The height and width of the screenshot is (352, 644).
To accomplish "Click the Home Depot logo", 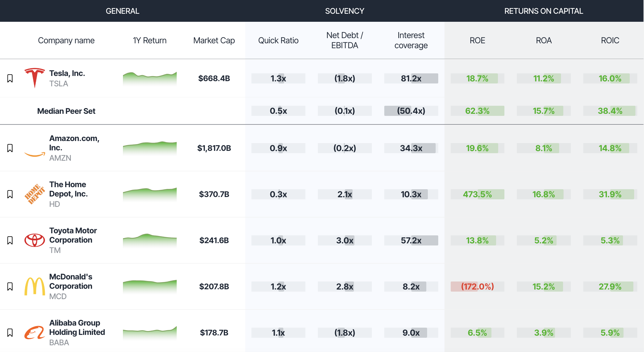I will click(x=35, y=194).
